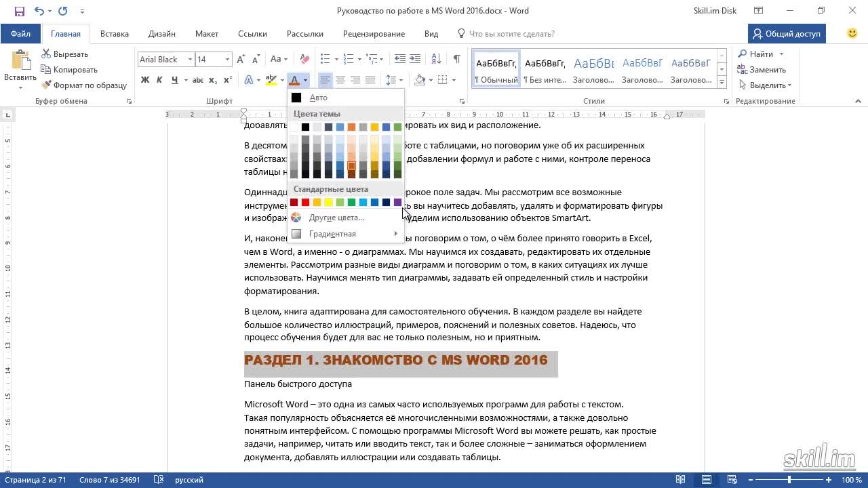This screenshot has width=868, height=488.
Task: Open the Arial Black font name dropdown
Action: [189, 60]
